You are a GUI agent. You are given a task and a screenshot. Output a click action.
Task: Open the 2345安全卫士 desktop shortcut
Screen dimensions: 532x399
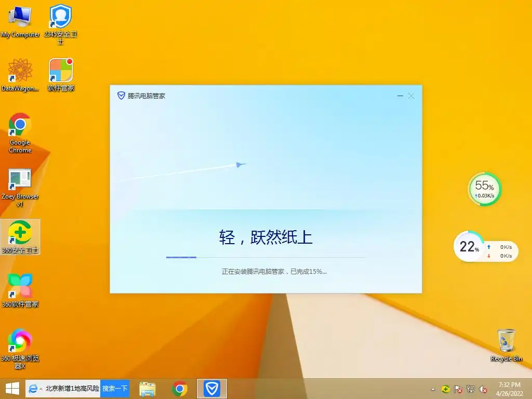(60, 24)
